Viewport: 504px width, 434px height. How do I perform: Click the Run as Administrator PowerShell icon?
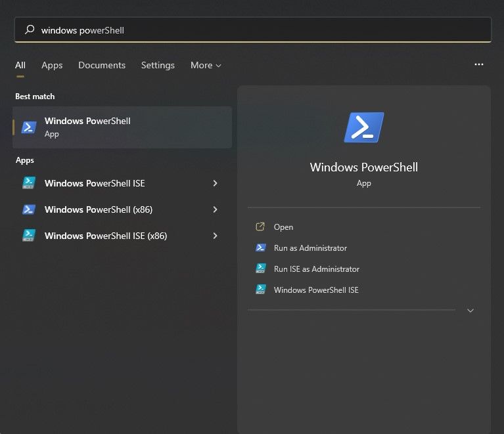(261, 248)
